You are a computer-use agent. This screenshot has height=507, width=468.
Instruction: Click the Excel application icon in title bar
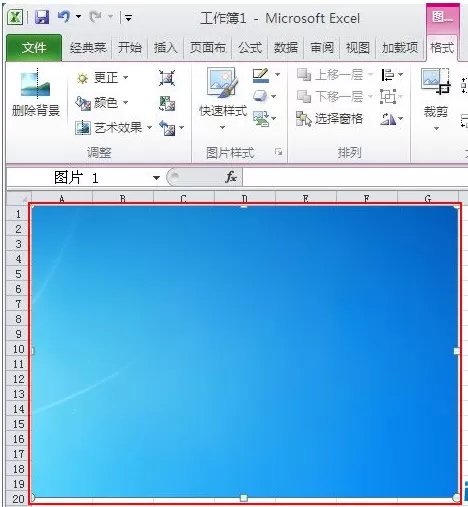pos(15,17)
